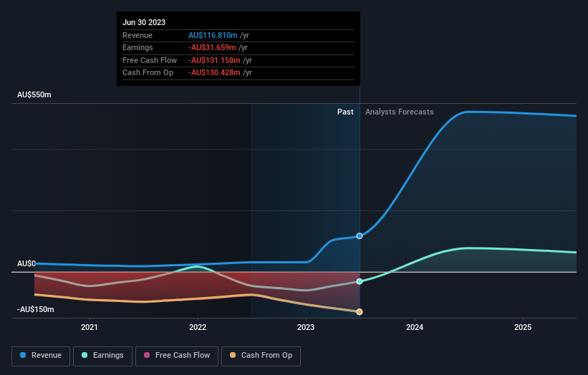Click the 2025 x-axis label

pyautogui.click(x=523, y=328)
